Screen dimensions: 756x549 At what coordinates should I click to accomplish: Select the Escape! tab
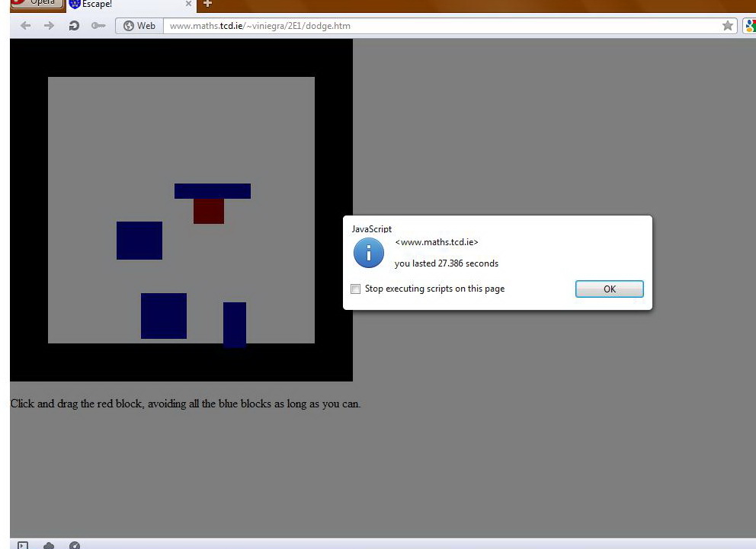130,5
